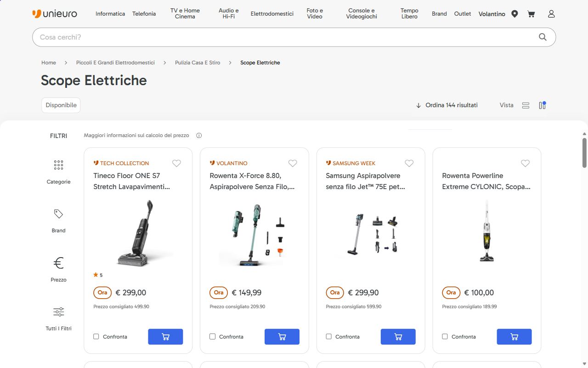Open the Telefonia menu
588x368 pixels.
(144, 14)
